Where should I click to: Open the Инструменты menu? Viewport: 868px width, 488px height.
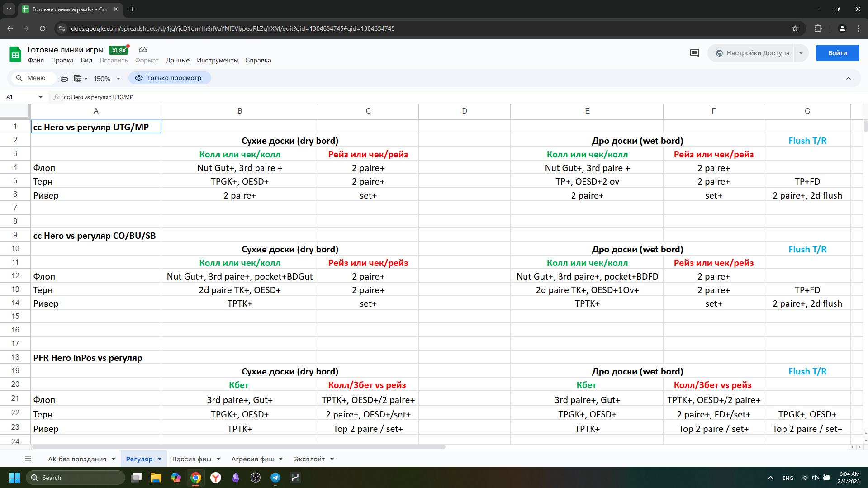[x=217, y=61]
